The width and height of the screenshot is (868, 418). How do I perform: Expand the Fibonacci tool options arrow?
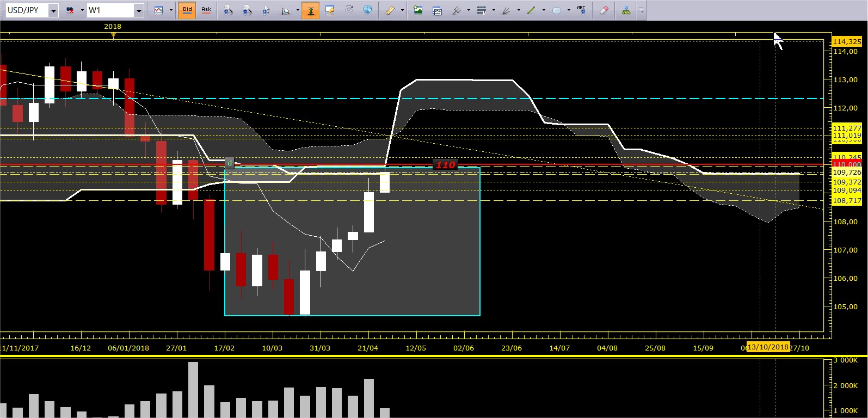coord(494,10)
